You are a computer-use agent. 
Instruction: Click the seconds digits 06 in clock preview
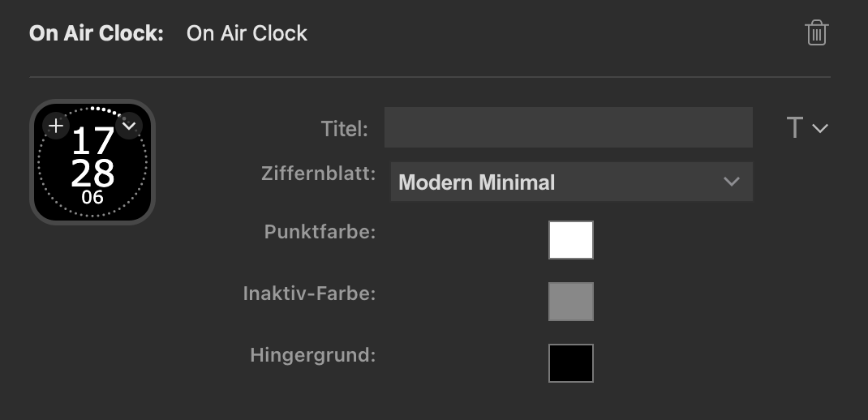pos(92,197)
